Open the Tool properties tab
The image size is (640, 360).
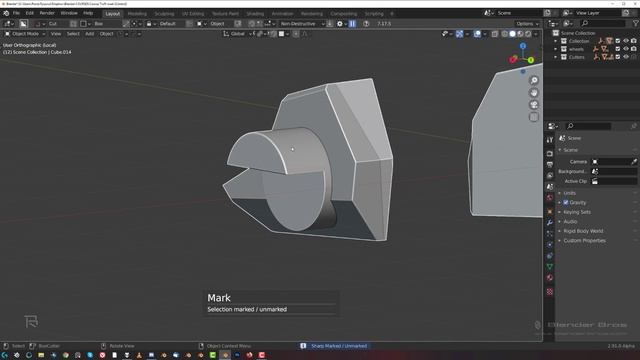pyautogui.click(x=550, y=140)
